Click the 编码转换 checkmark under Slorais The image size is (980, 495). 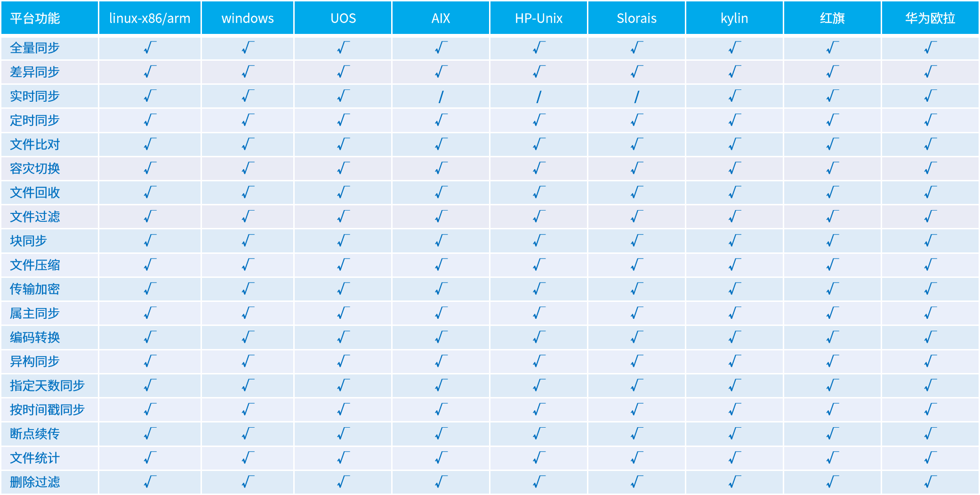tap(636, 337)
